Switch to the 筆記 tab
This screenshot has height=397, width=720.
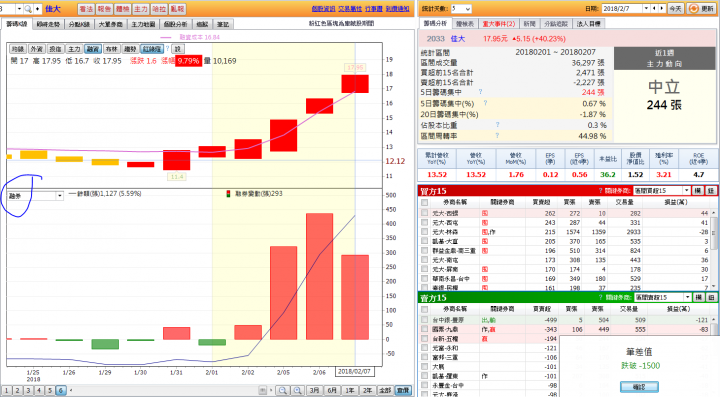pos(223,24)
